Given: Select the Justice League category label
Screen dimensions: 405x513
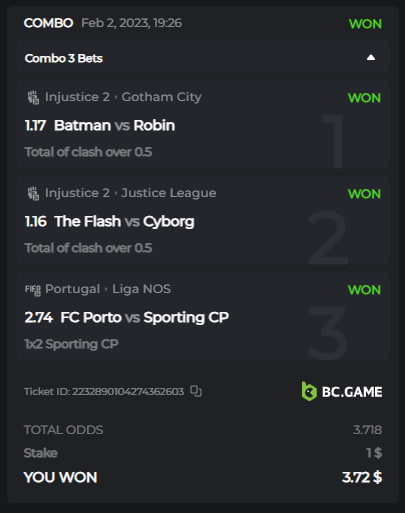Looking at the screenshot, I should pos(169,193).
